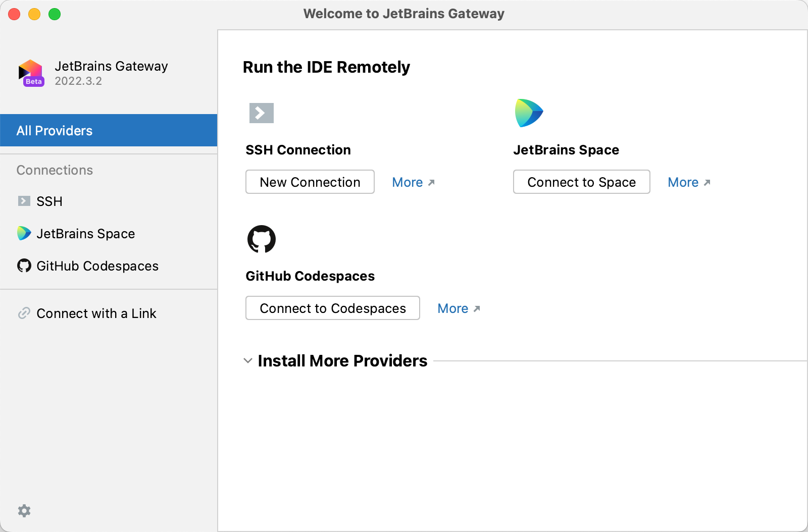The image size is (808, 532).
Task: Select Connect with a Link
Action: coord(96,313)
